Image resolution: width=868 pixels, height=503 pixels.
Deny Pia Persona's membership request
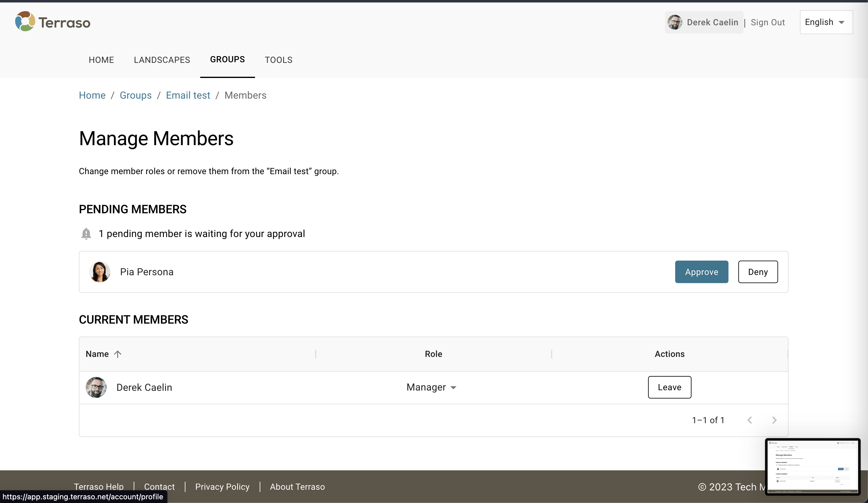point(758,272)
